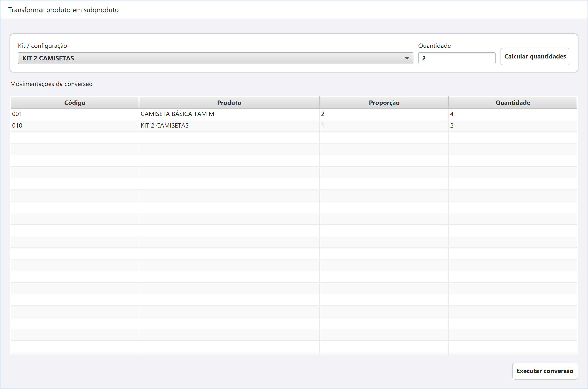Click the first empty row below code 010
This screenshot has width=588, height=389.
[294, 137]
